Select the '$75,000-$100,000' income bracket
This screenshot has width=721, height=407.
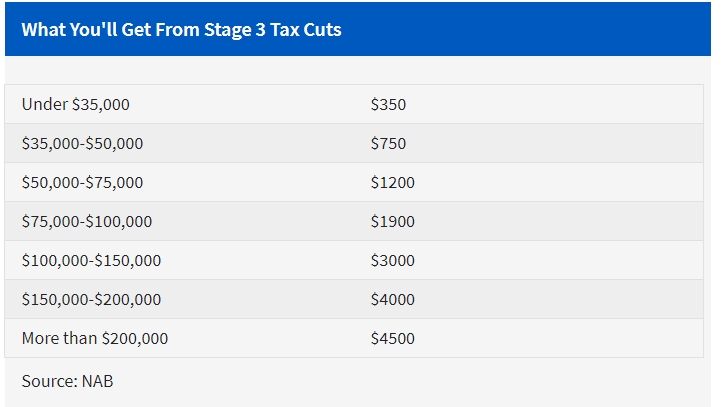[86, 221]
